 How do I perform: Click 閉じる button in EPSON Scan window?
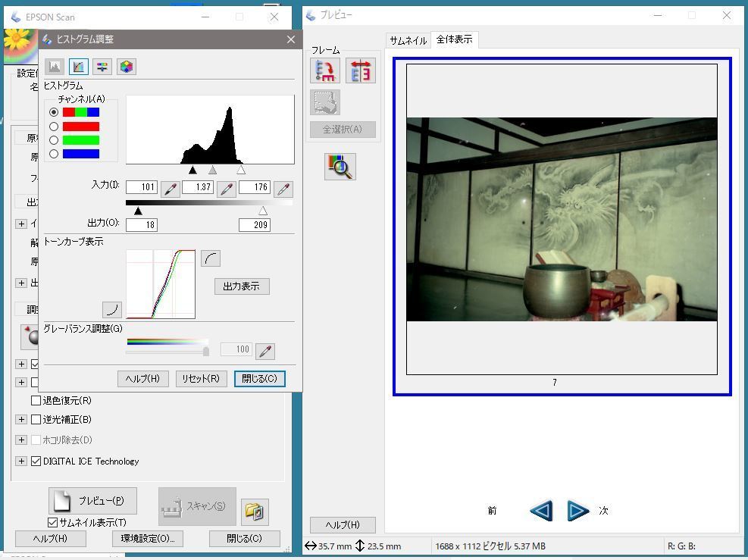pos(244,539)
